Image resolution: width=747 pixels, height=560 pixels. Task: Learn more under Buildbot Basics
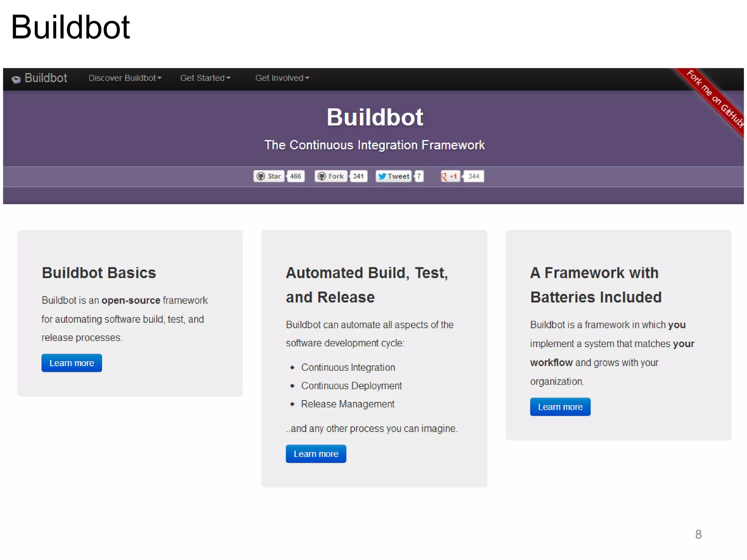click(72, 363)
